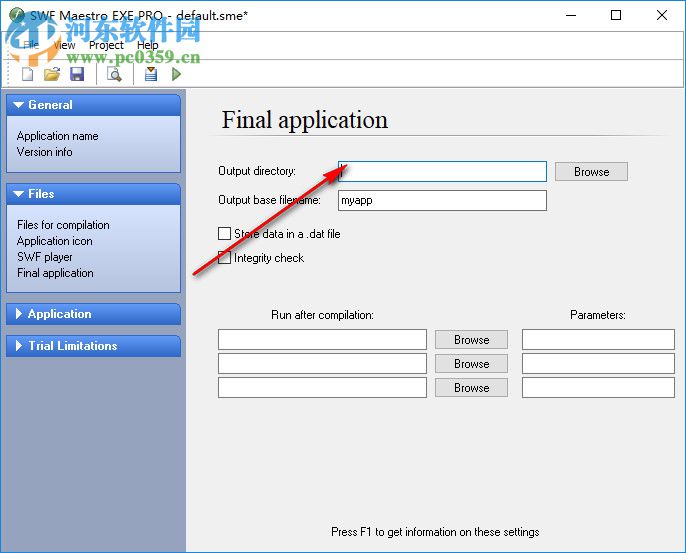Go to Files for compilation
Image resolution: width=686 pixels, height=553 pixels.
(63, 225)
